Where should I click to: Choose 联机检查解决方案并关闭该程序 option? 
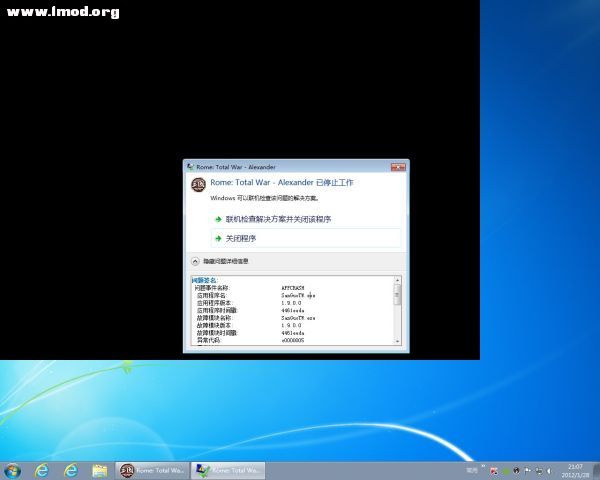[278, 219]
